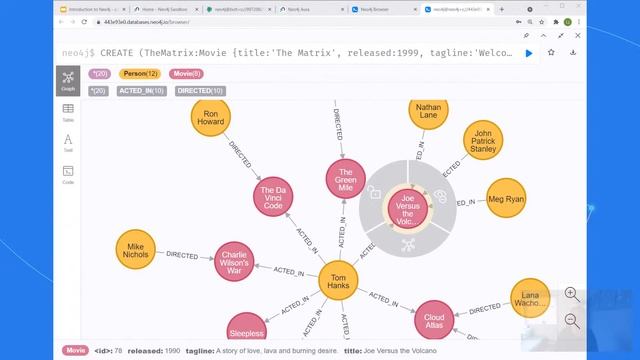
Task: Switch to Graph view
Action: click(x=68, y=81)
